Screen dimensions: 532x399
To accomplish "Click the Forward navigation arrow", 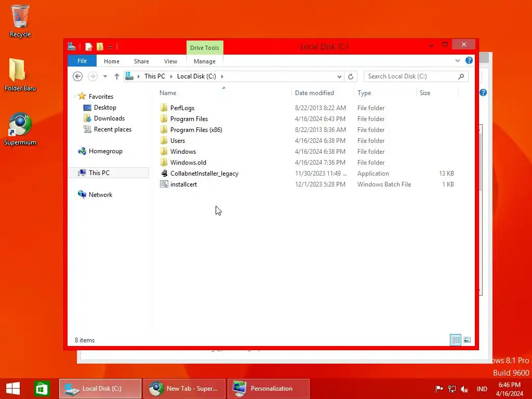I will coord(92,76).
